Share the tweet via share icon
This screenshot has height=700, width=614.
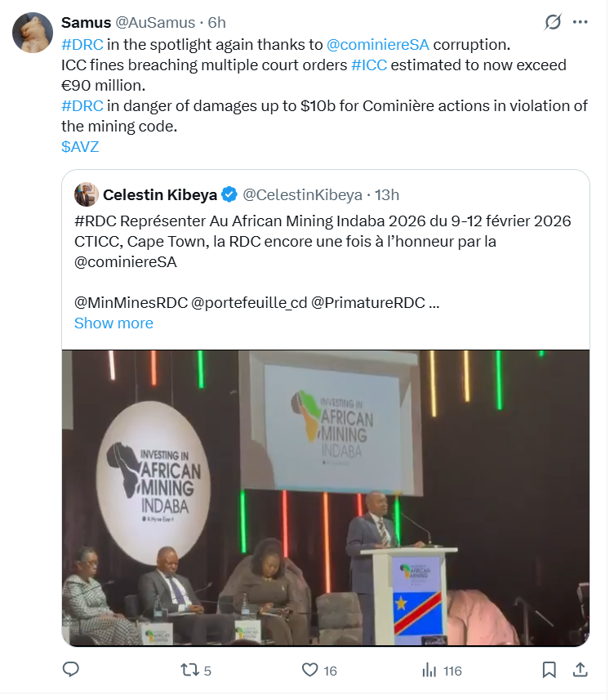580,671
